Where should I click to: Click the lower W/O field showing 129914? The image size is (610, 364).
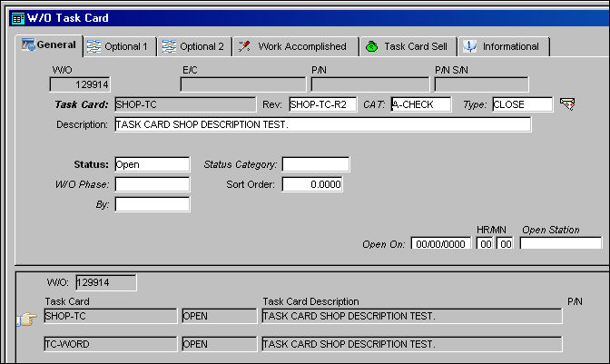[106, 282]
